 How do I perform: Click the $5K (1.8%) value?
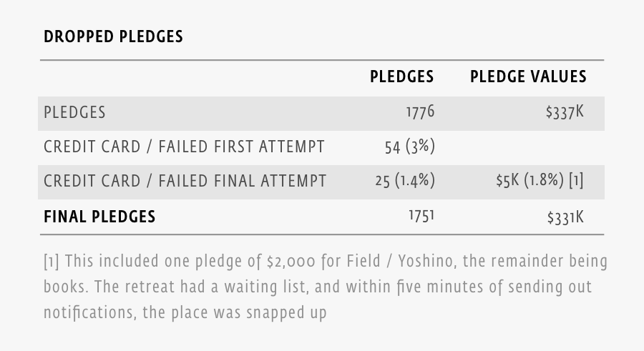[530, 182]
